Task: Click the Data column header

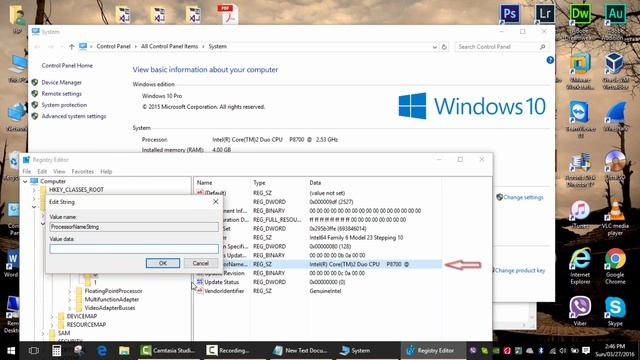Action: pos(315,183)
